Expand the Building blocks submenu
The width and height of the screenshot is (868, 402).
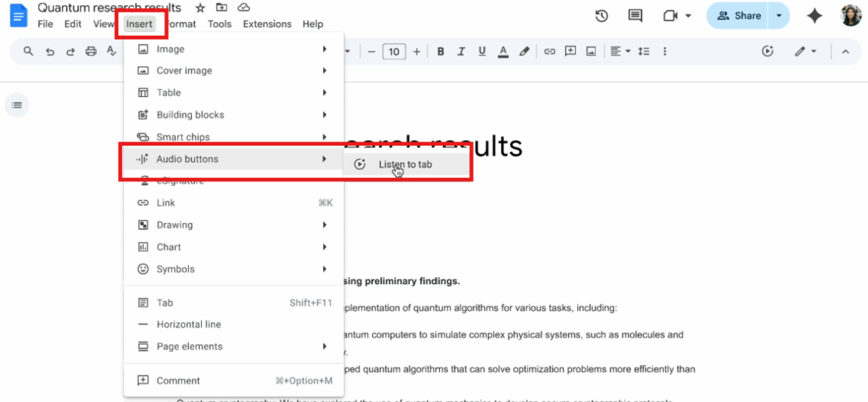point(234,115)
